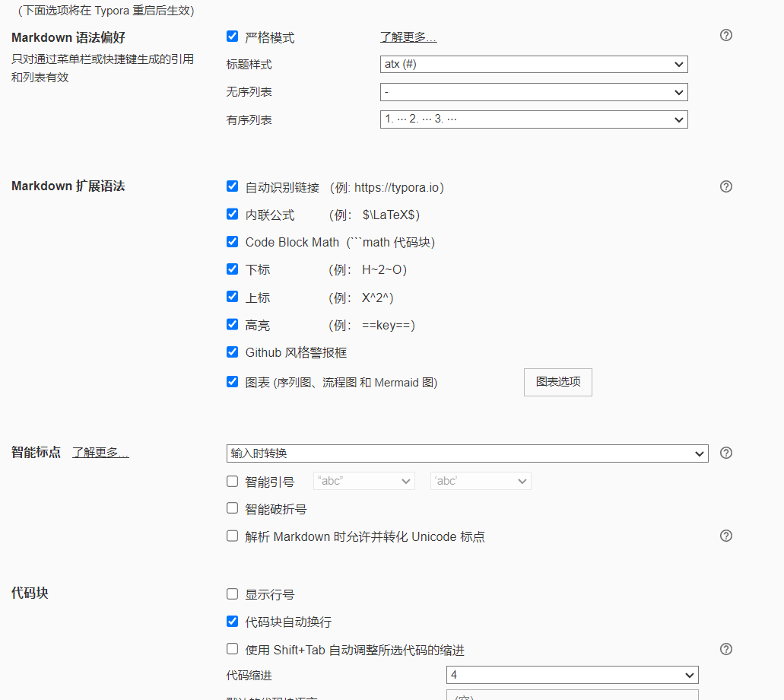Viewport: 784px width, 700px height.
Task: Open help icon for Markdown 语法偏好
Action: click(726, 35)
